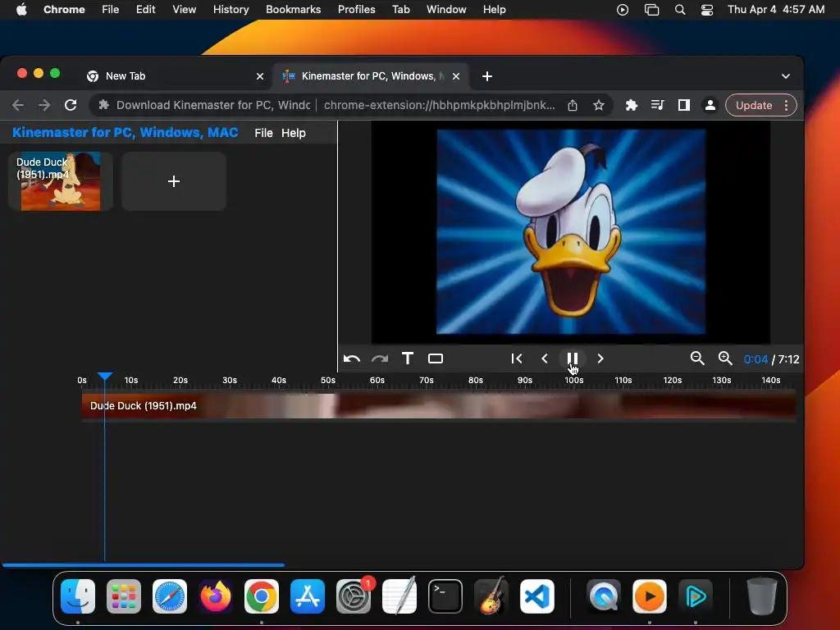Close the New Tab browser tab

pos(260,76)
